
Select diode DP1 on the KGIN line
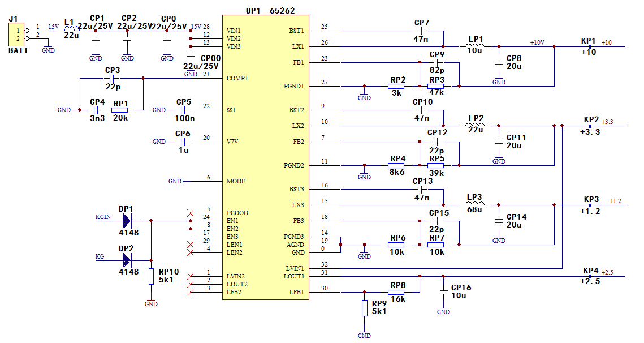pyautogui.click(x=127, y=221)
